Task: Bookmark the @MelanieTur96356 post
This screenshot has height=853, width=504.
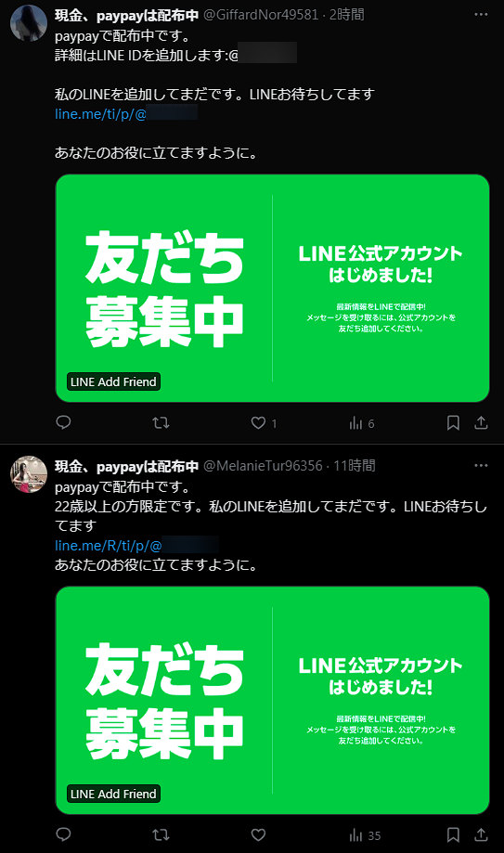Action: (x=453, y=834)
